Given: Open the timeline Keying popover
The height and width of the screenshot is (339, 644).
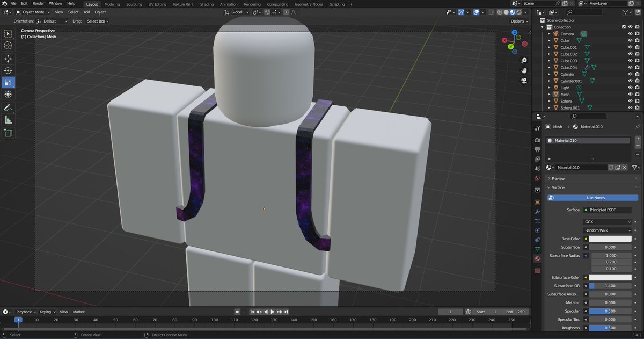Looking at the screenshot, I should [47, 312].
